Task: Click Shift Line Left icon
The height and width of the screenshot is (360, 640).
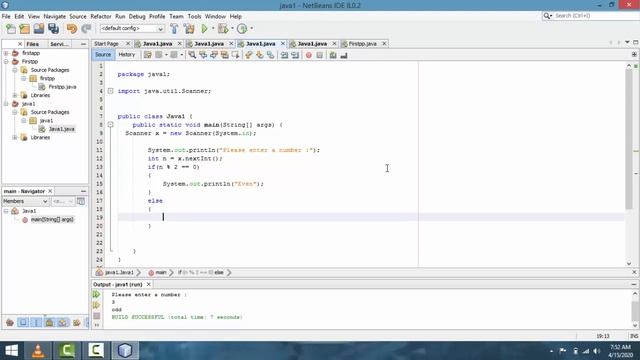Action: pyautogui.click(x=284, y=55)
